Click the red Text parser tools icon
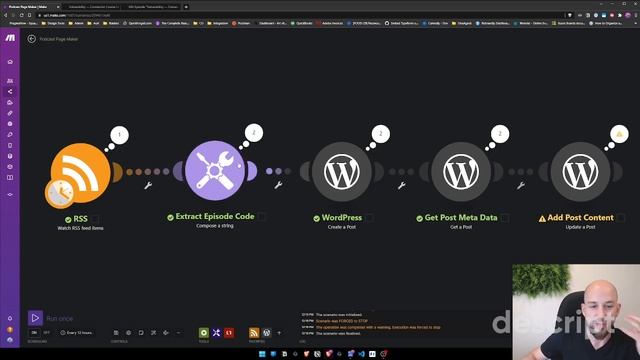 coord(229,333)
